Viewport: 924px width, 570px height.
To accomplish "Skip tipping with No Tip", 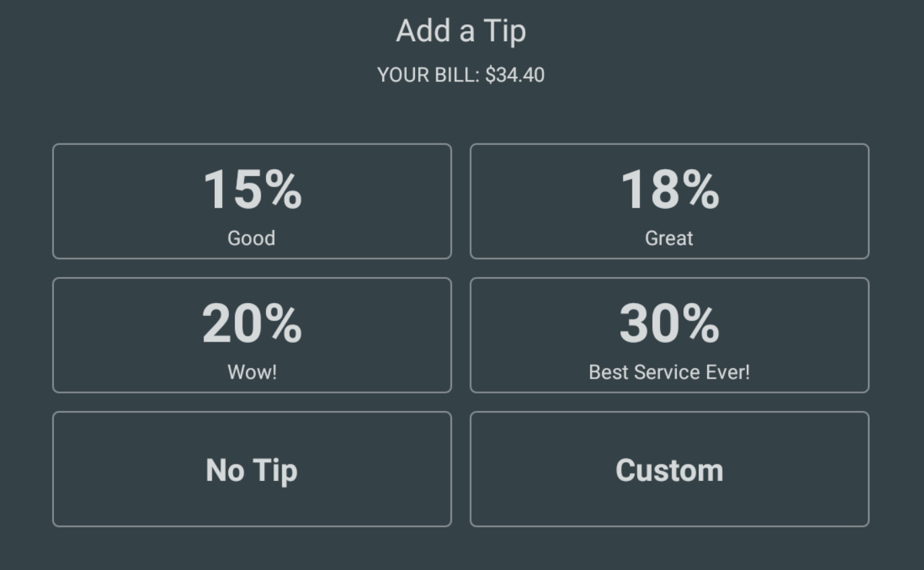I will [x=252, y=469].
